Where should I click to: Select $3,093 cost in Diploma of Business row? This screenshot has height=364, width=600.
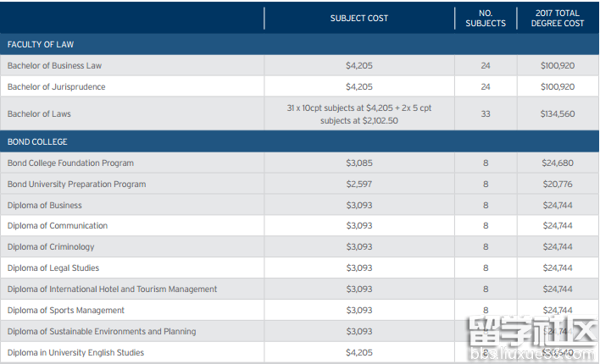[x=359, y=206]
